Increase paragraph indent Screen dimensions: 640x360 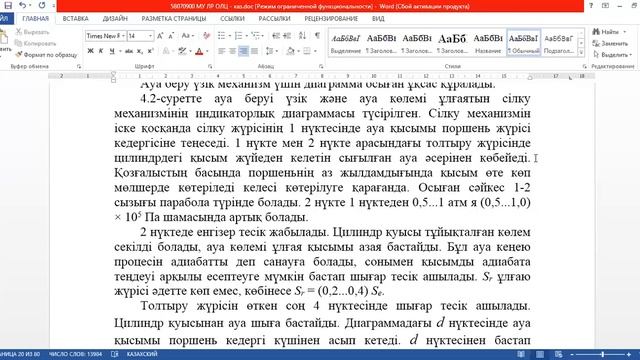click(287, 36)
